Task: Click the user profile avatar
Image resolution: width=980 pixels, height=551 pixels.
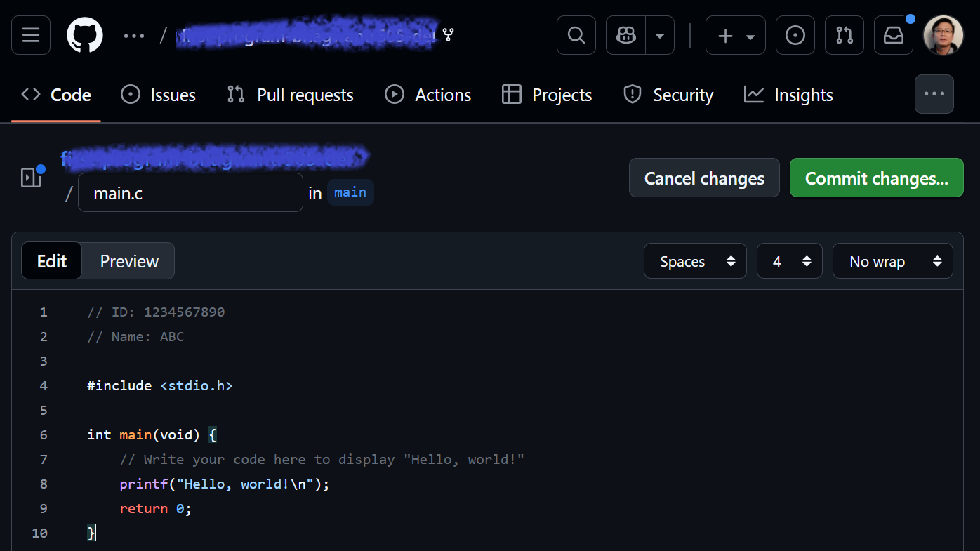Action: point(943,35)
